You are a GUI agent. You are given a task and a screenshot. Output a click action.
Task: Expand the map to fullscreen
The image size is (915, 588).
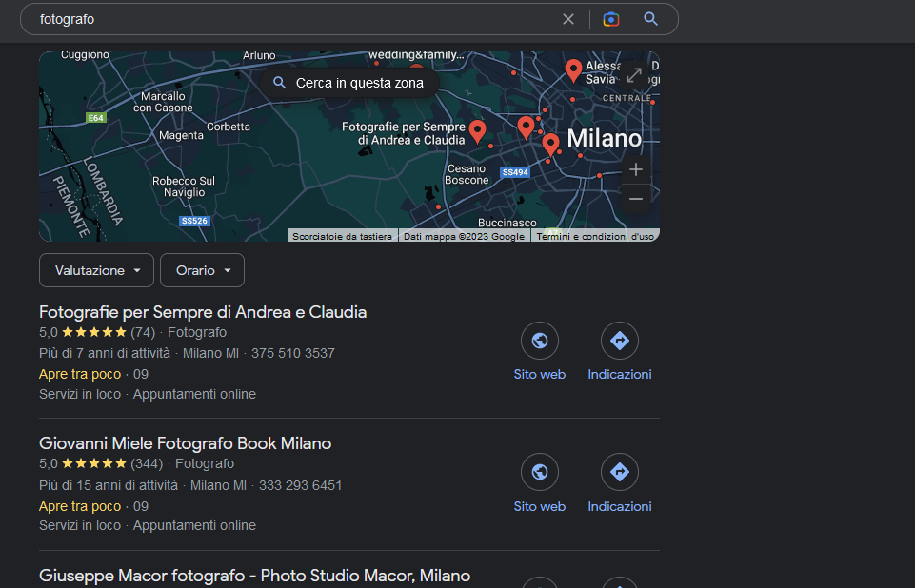[x=634, y=75]
